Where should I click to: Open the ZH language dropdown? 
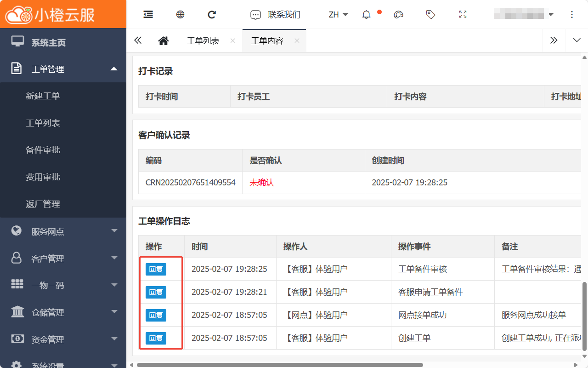pyautogui.click(x=339, y=15)
